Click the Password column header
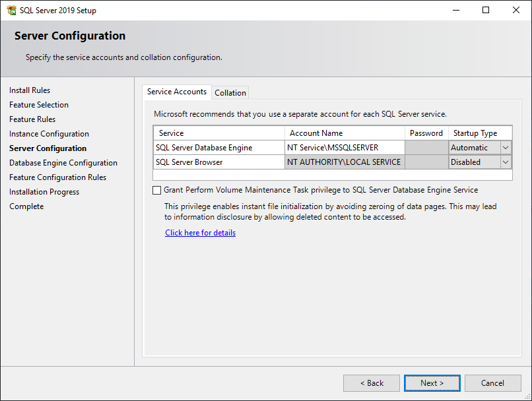 (426, 133)
